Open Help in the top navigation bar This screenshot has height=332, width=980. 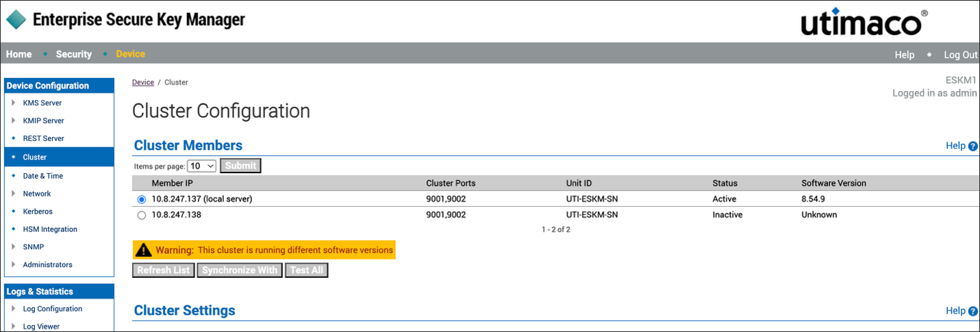coord(905,55)
